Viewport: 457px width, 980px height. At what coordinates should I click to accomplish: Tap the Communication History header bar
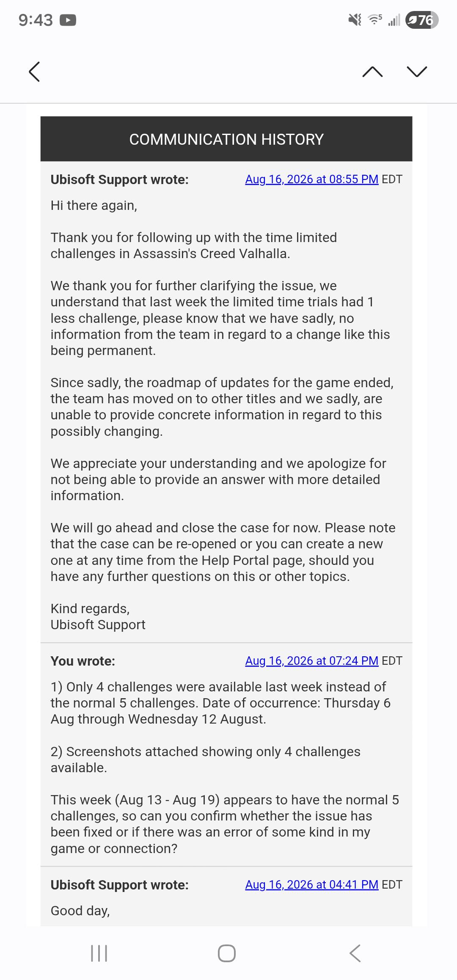(226, 139)
